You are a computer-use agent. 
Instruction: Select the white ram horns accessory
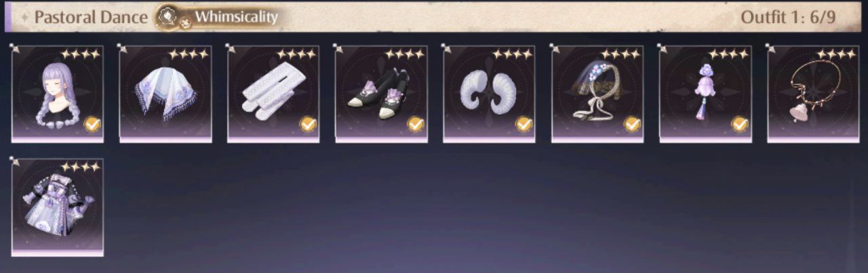coord(489,94)
